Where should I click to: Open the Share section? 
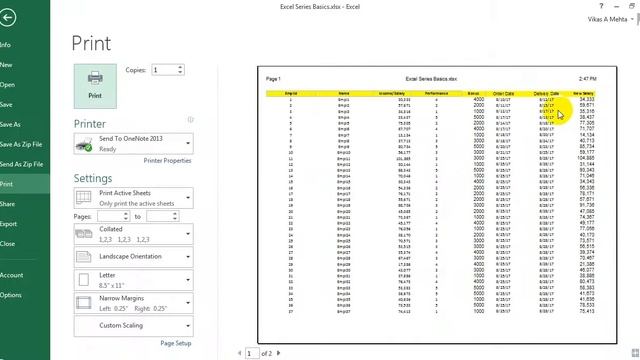(x=7, y=204)
